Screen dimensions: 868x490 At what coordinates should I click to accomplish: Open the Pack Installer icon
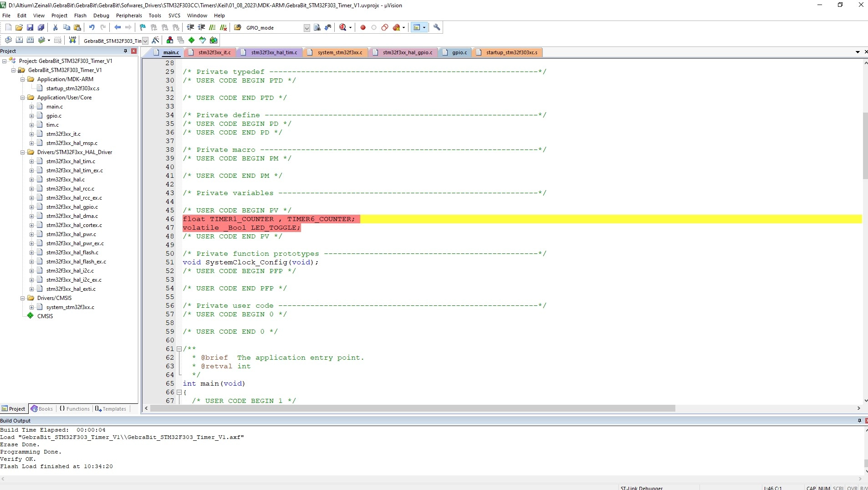click(214, 40)
